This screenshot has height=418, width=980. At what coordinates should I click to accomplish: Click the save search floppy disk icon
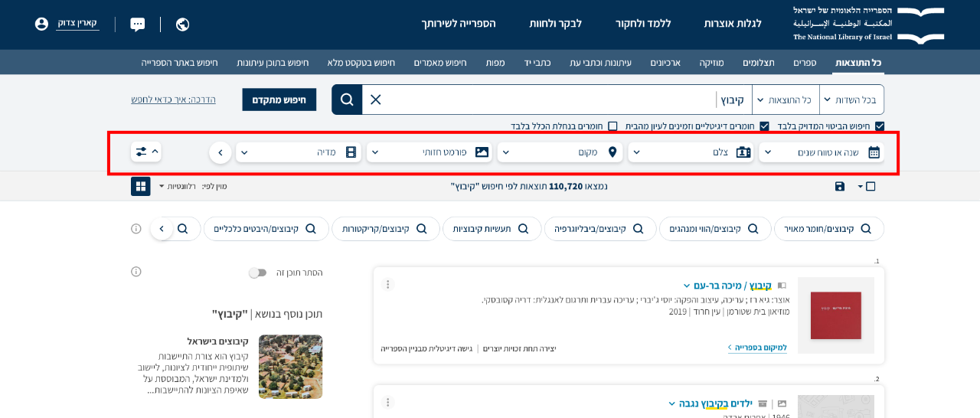click(840, 186)
